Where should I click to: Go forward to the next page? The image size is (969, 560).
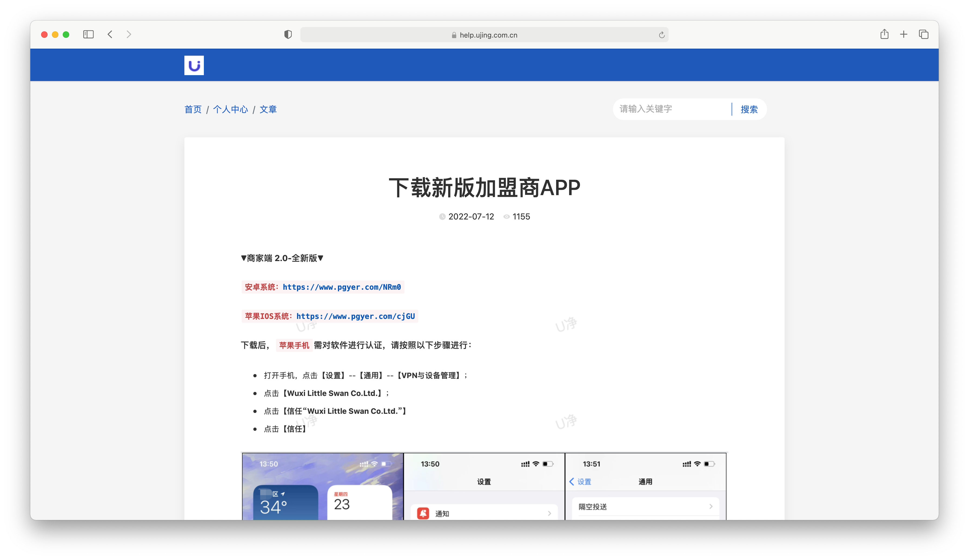129,35
